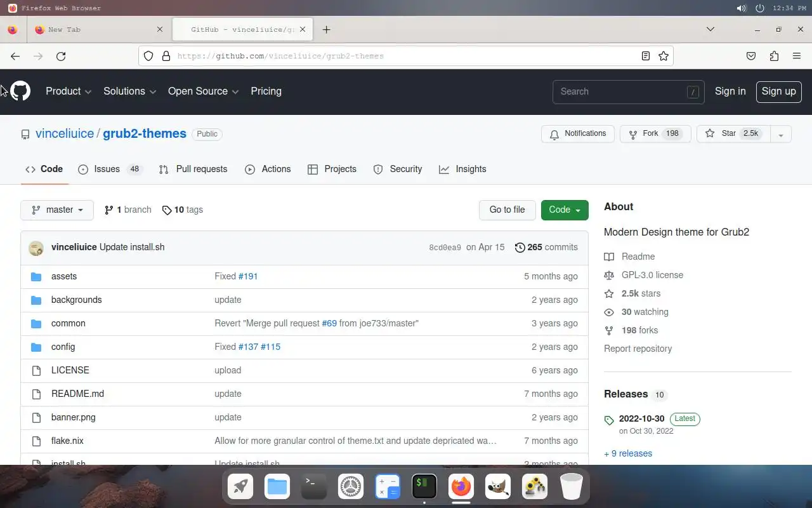812x508 pixels.
Task: Expand the Product menu
Action: pyautogui.click(x=69, y=91)
